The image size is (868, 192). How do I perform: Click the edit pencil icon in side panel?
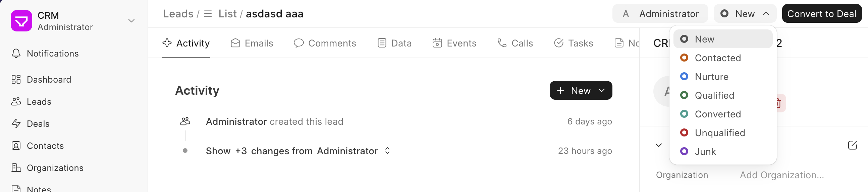(852, 145)
